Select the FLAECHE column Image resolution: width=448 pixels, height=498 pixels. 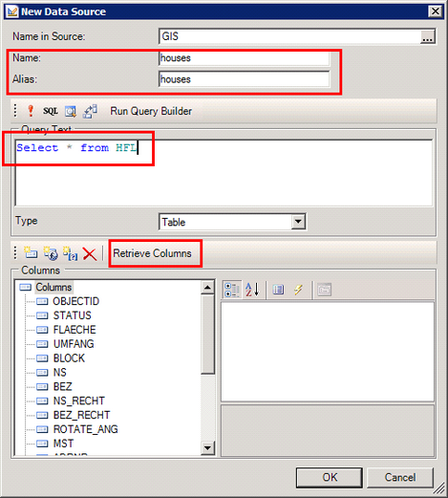click(75, 330)
